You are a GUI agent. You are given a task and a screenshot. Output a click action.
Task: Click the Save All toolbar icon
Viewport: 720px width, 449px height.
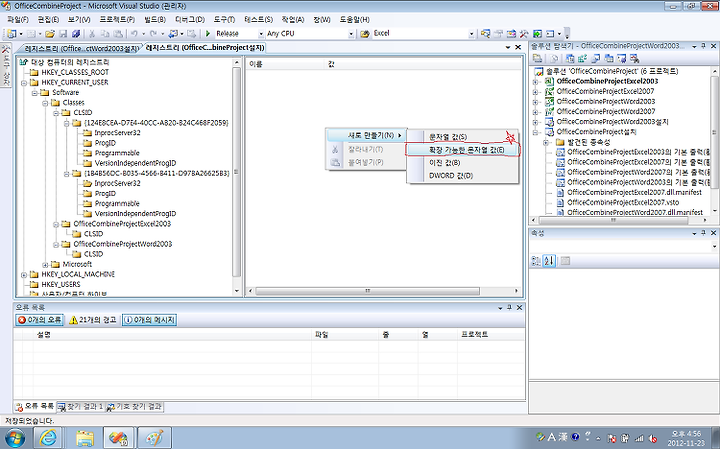tap(76, 34)
